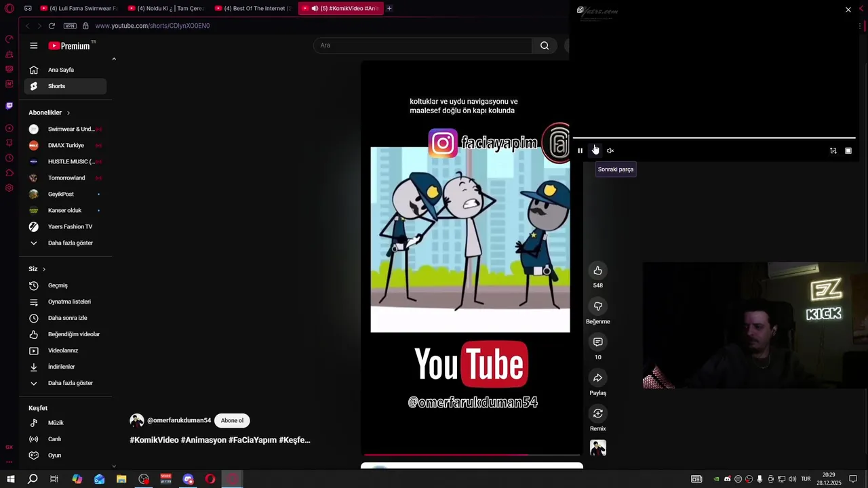Open Canlı live streams

65,439
